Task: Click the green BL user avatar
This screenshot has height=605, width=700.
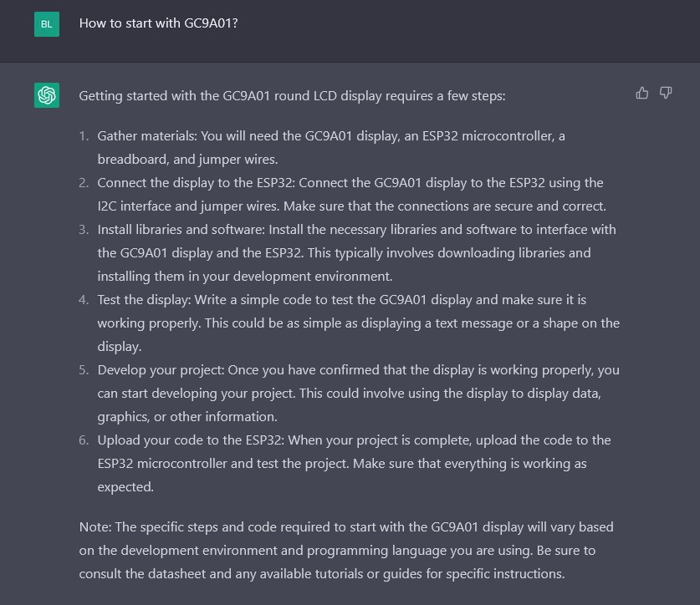Action: [47, 24]
